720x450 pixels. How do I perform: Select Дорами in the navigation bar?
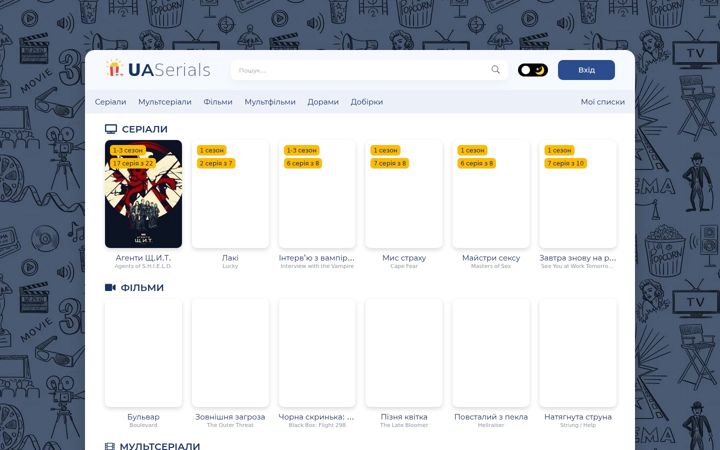coord(323,102)
